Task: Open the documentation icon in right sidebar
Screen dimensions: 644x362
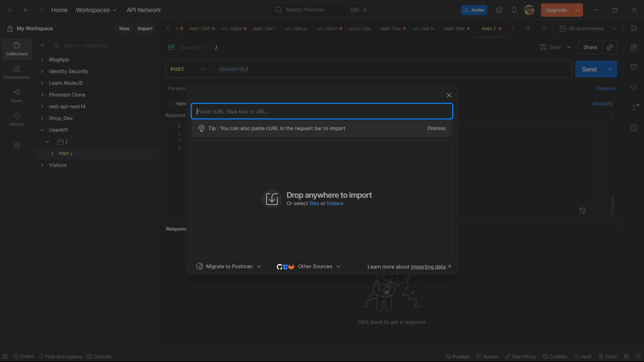Action: (x=634, y=47)
